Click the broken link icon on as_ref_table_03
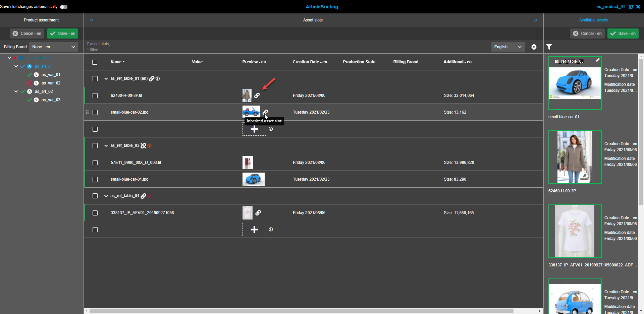The width and height of the screenshot is (644, 314). (x=144, y=145)
